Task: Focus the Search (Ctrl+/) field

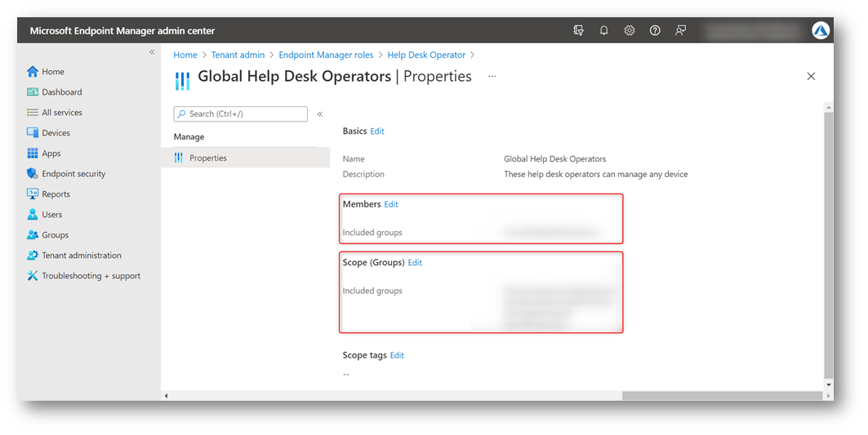Action: coord(240,114)
